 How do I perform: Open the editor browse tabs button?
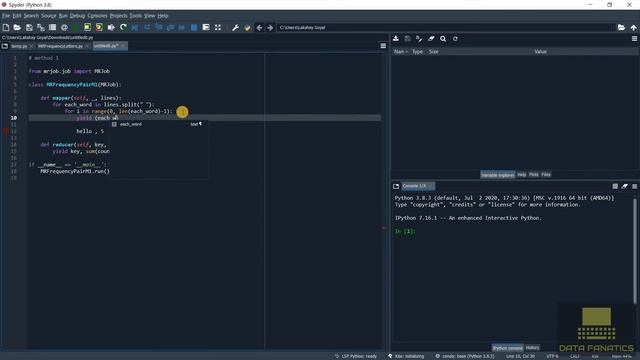(x=5, y=46)
